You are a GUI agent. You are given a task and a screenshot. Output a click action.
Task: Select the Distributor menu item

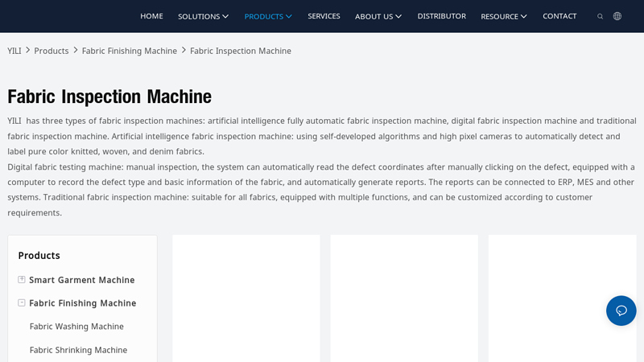pyautogui.click(x=441, y=16)
